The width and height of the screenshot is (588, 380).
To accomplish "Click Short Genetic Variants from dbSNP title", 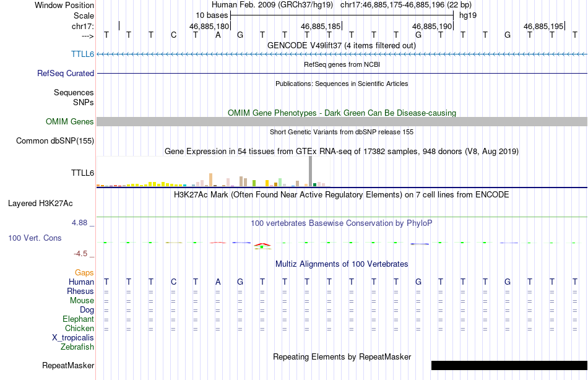I will point(342,132).
